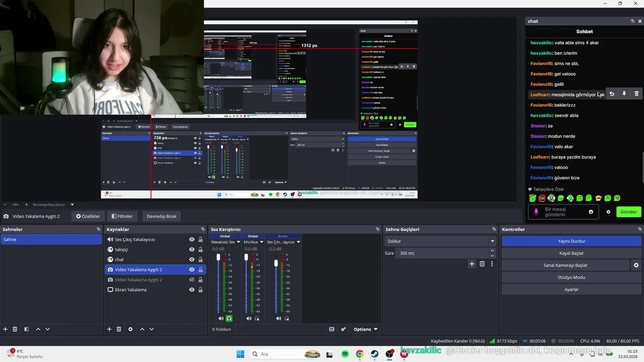Open Filtreler for selected source
The height and width of the screenshot is (362, 644).
122,216
